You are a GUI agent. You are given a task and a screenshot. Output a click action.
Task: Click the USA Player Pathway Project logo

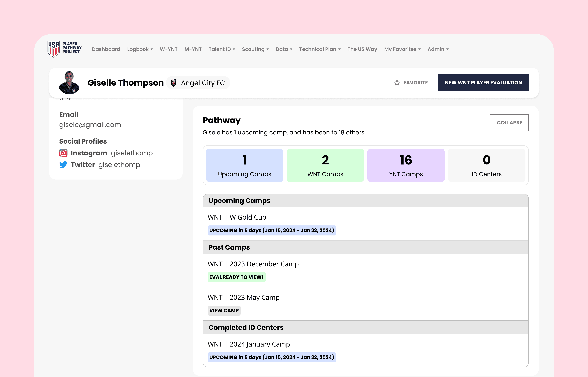pyautogui.click(x=64, y=49)
